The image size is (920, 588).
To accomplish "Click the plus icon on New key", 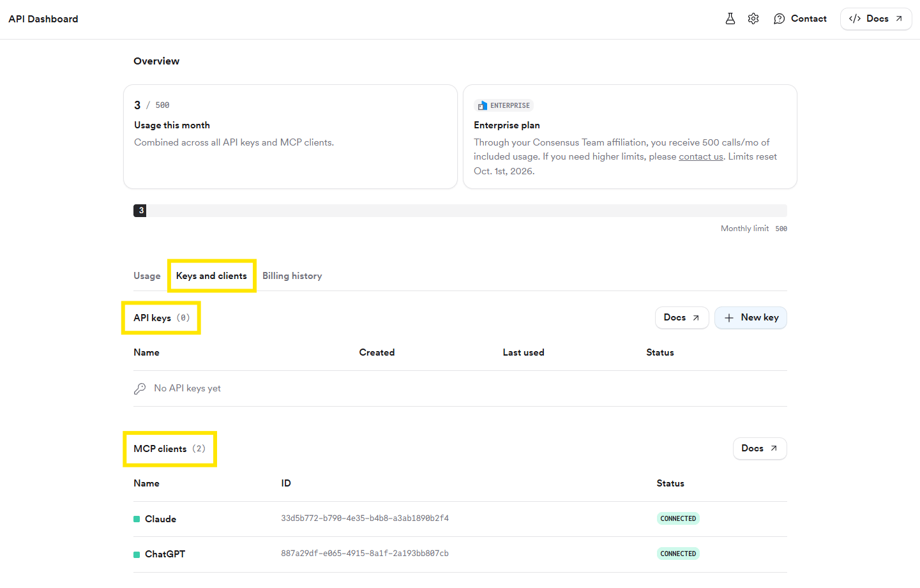I will click(729, 318).
